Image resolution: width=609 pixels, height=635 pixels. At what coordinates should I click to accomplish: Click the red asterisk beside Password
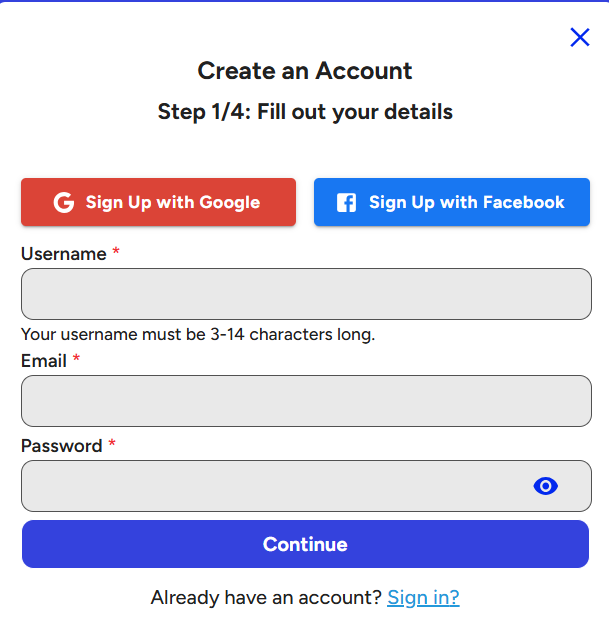[112, 443]
